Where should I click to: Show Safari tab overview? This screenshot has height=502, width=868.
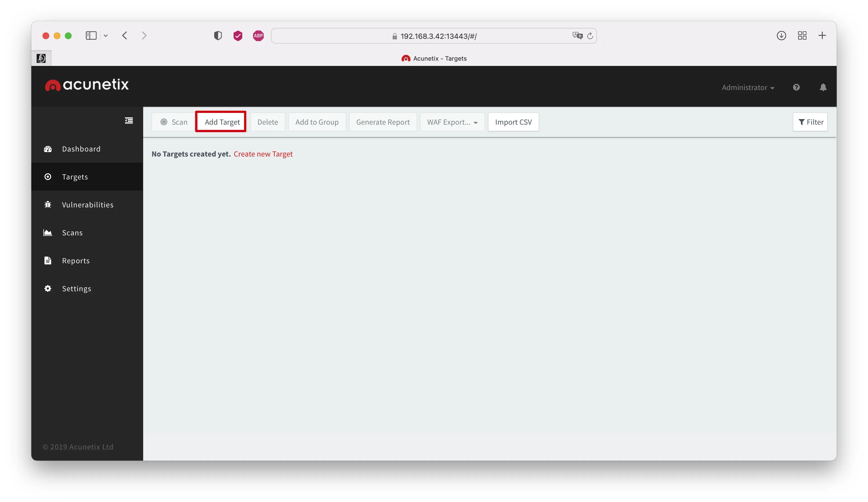[x=802, y=36]
